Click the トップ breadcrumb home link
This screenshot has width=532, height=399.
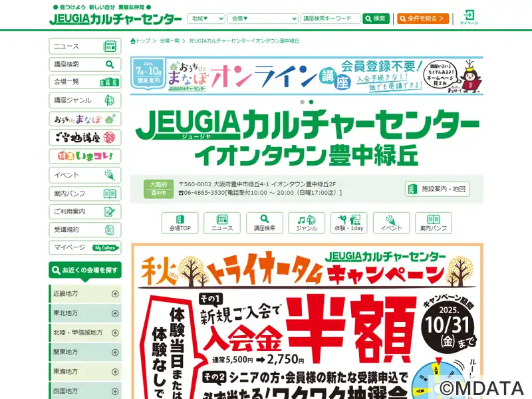click(x=140, y=41)
